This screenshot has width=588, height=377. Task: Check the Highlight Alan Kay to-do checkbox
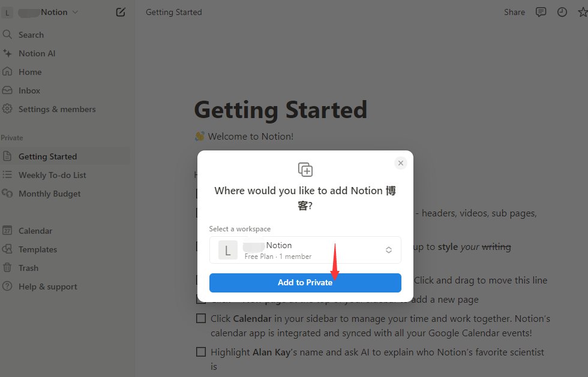tap(201, 352)
